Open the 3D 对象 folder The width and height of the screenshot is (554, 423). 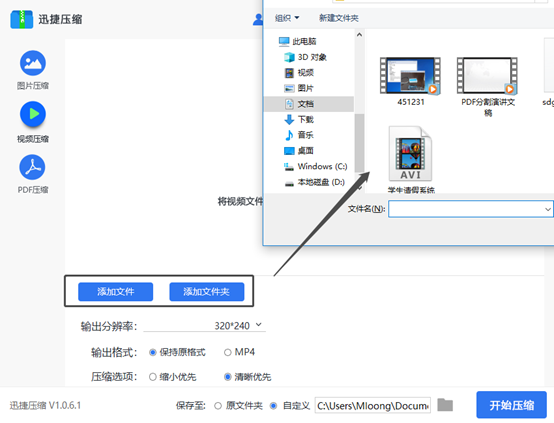(x=305, y=57)
